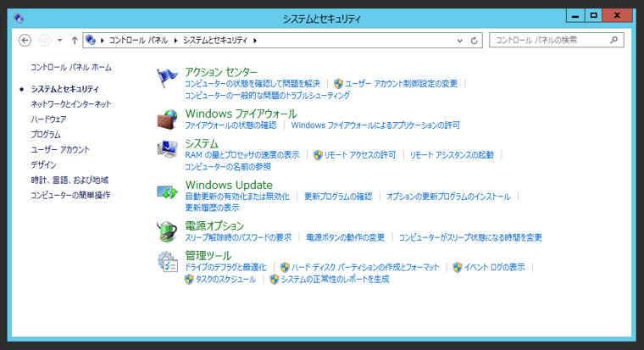Image resolution: width=644 pixels, height=350 pixels.
Task: Open プログラム category in sidebar
Action: (46, 135)
